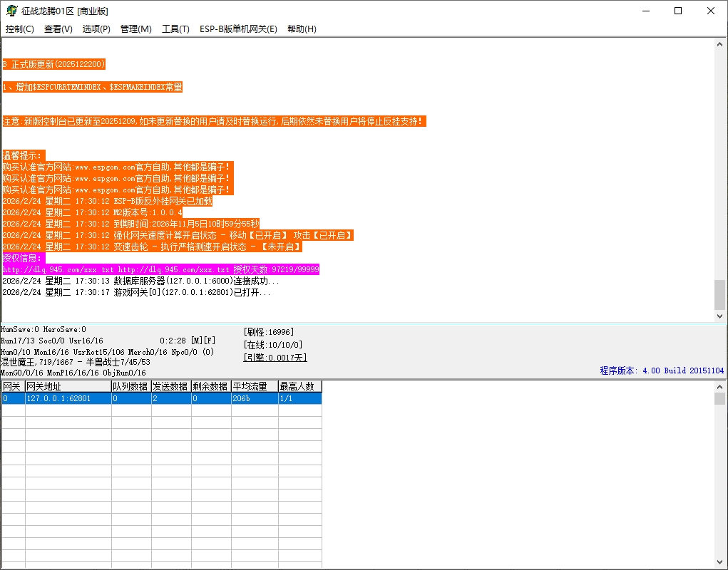Open the 帮助(H) menu
The width and height of the screenshot is (728, 570).
coord(302,29)
